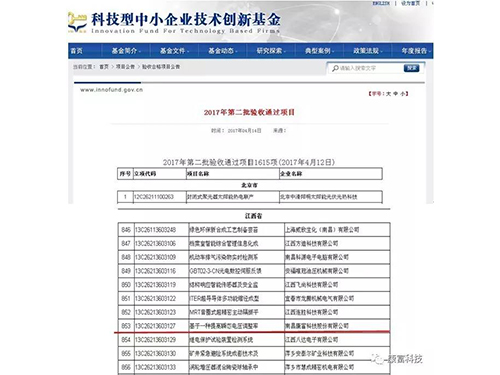Click project name starting with MRT
Viewport: 500px width, 375px height.
coord(224,312)
